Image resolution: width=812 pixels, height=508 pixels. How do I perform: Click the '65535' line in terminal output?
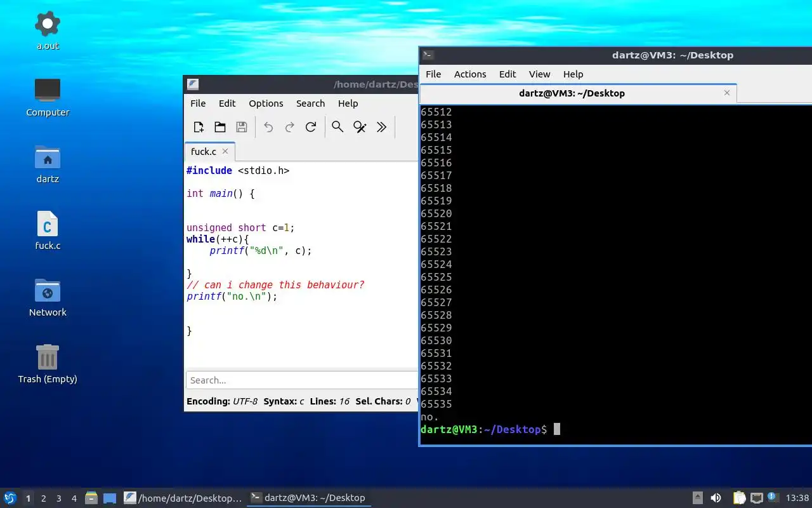436,404
